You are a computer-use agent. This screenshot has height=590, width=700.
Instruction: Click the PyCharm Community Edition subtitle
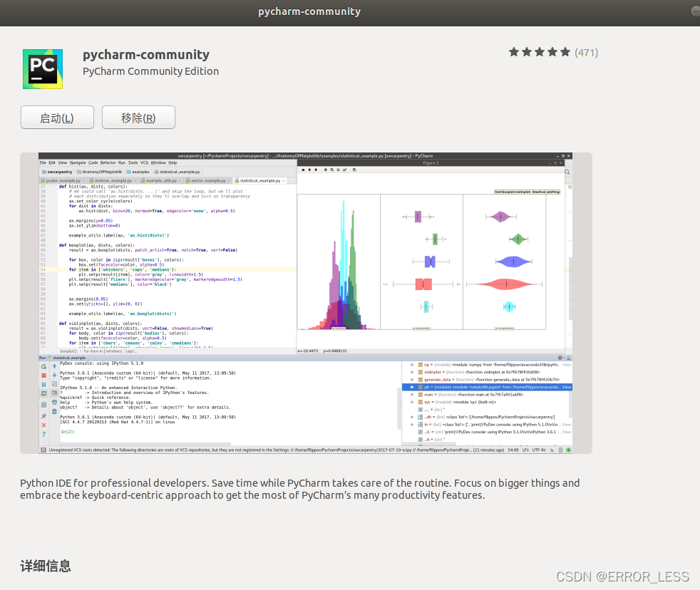tap(151, 71)
